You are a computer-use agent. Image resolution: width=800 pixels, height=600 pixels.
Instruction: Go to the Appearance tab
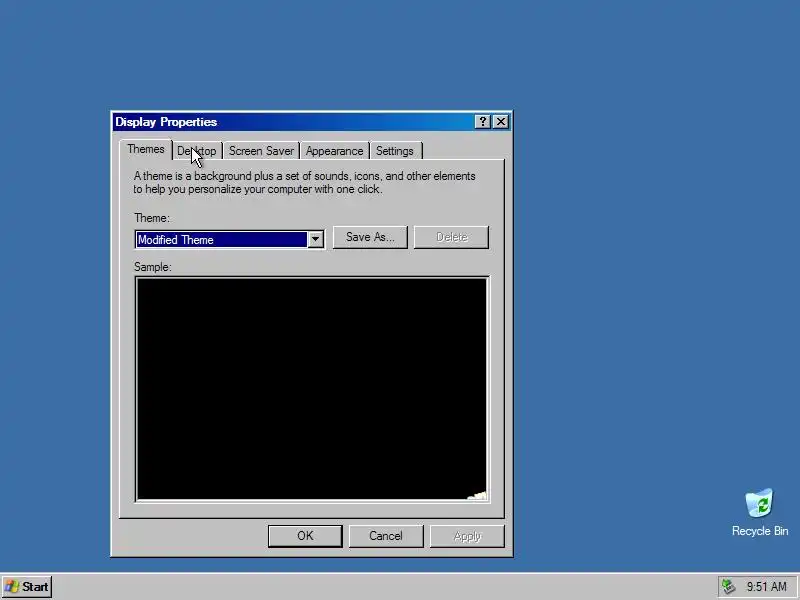(334, 151)
